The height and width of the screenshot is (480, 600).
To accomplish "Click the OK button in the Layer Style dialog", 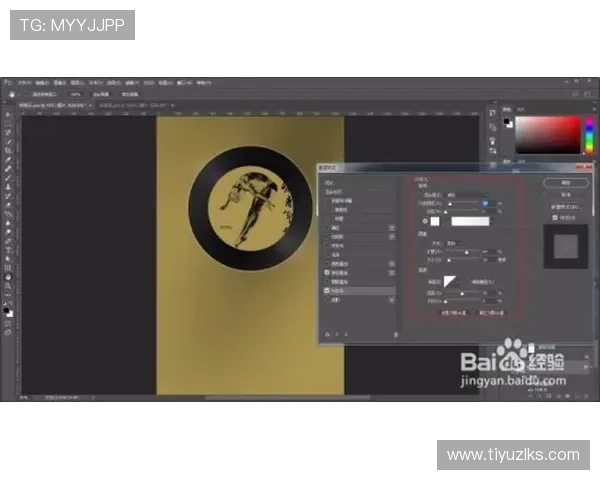I will pyautogui.click(x=566, y=183).
